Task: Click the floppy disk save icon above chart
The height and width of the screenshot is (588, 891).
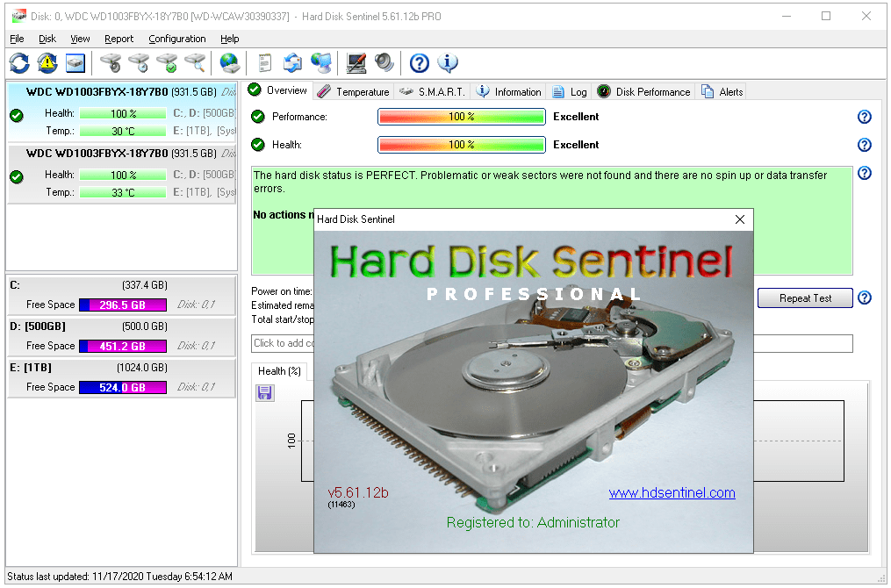Action: tap(265, 392)
